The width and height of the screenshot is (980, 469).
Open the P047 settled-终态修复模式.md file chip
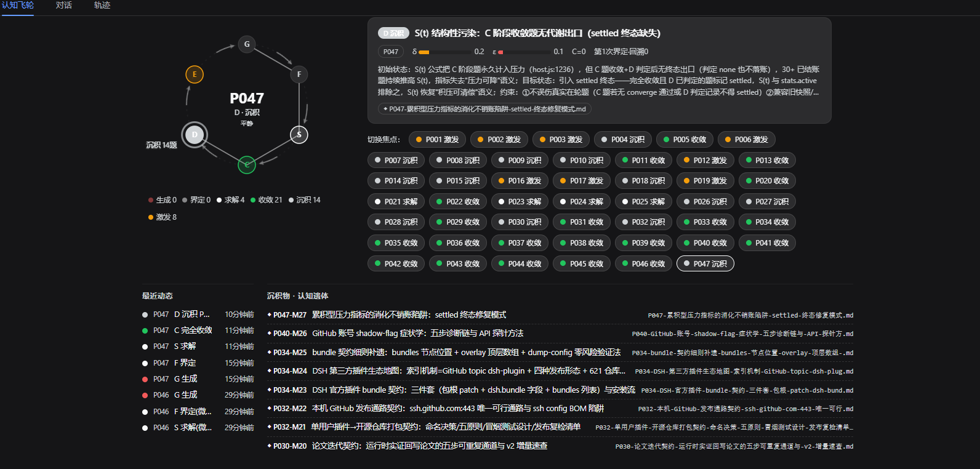[x=484, y=109]
